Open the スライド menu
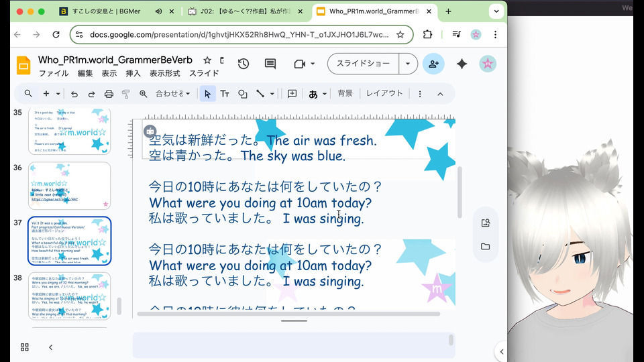 (204, 73)
